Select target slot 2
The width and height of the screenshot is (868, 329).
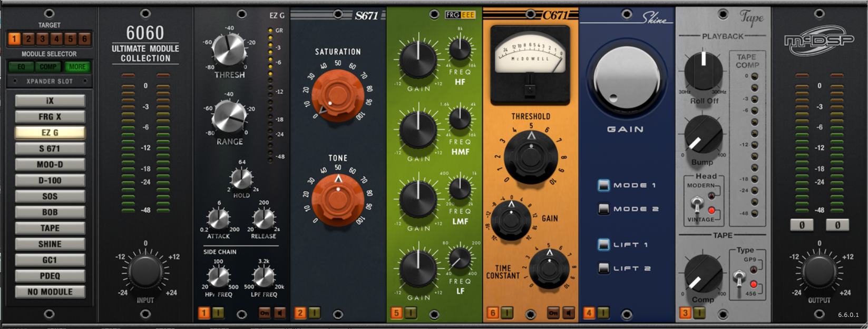[28, 38]
